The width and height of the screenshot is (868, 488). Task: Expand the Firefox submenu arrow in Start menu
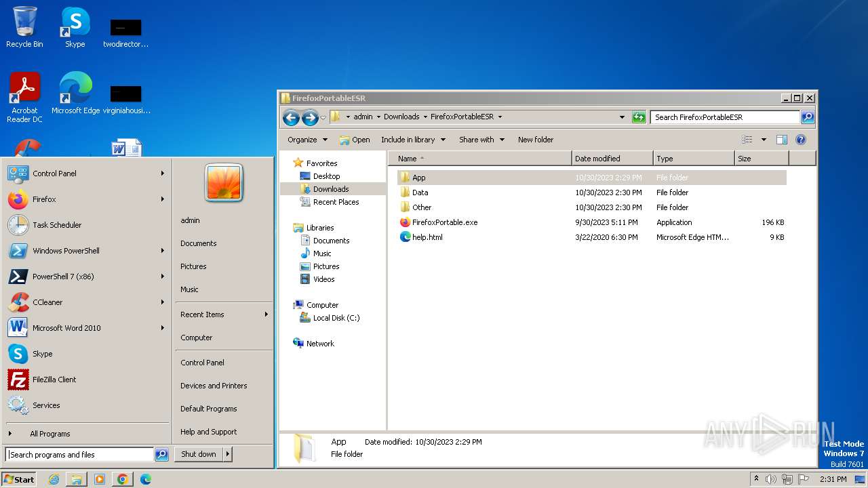pyautogui.click(x=163, y=199)
